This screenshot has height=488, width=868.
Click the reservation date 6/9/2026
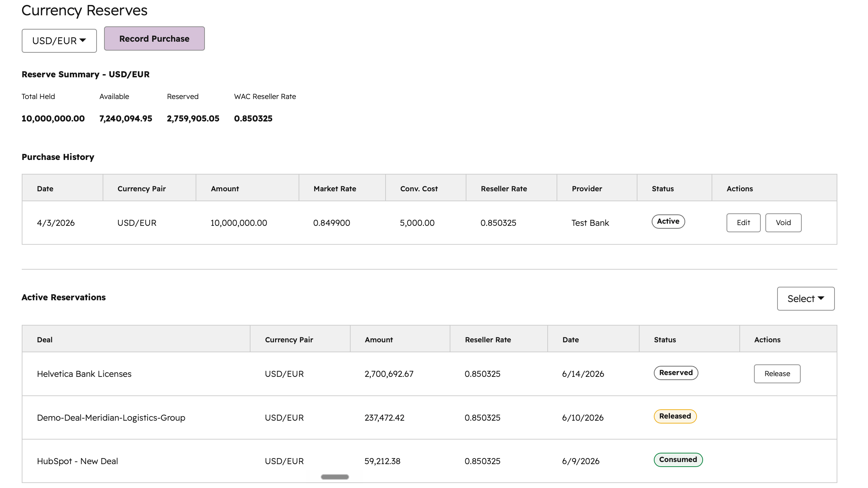(580, 461)
